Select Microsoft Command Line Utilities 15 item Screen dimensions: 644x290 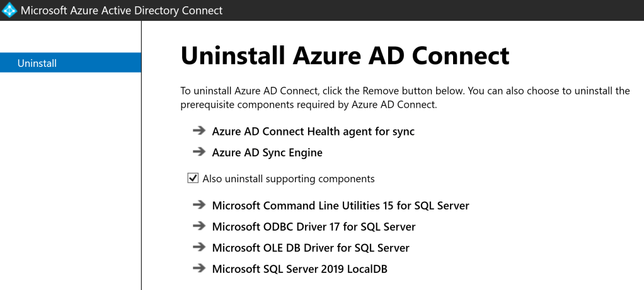(x=340, y=206)
